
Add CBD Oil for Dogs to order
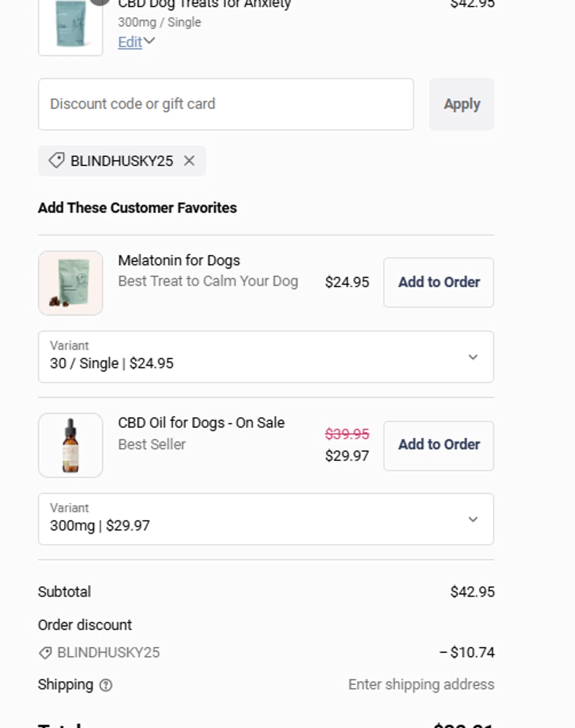pos(439,445)
